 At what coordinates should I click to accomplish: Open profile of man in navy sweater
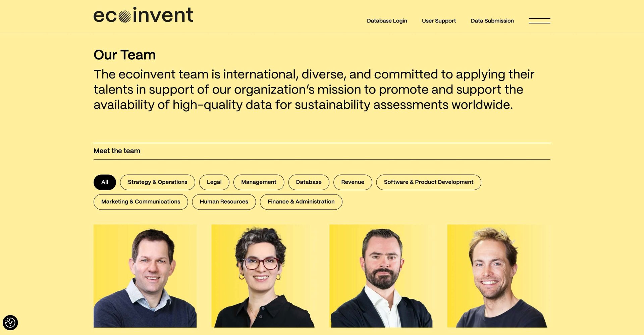coord(145,276)
